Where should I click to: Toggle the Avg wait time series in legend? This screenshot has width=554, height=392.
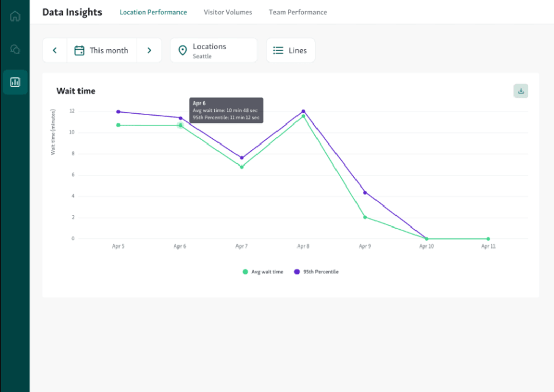pyautogui.click(x=263, y=272)
